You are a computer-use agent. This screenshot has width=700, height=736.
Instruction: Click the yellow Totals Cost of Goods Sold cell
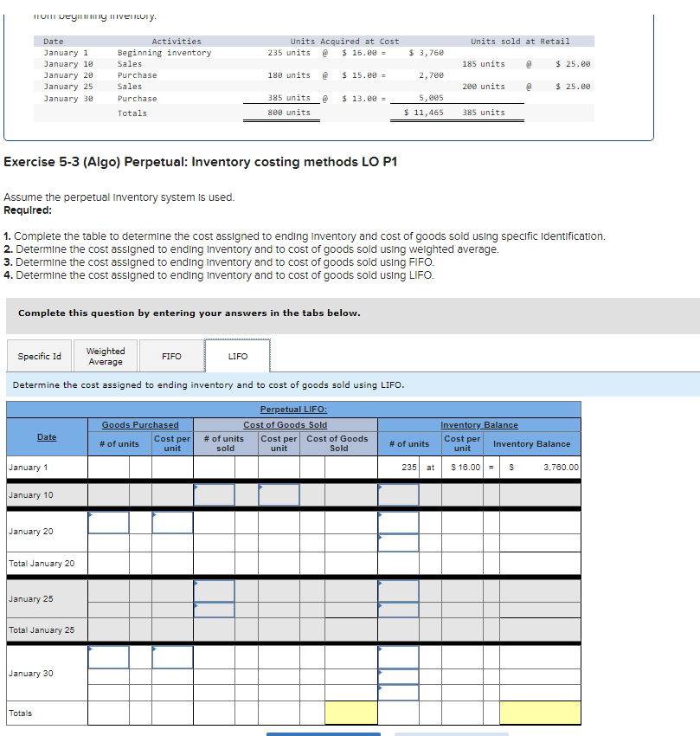351,712
